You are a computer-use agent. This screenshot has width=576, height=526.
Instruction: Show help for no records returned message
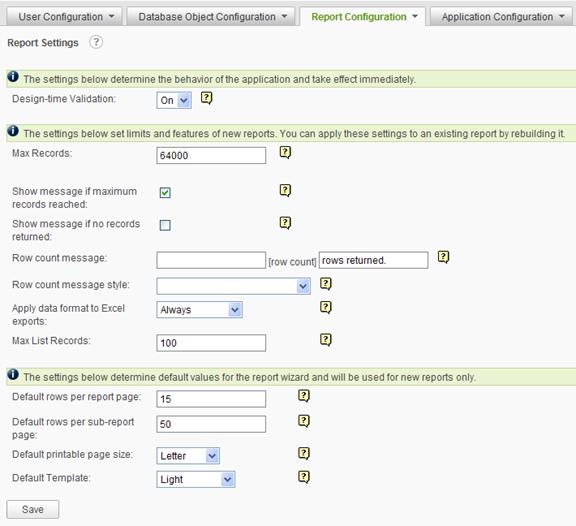[x=285, y=223]
